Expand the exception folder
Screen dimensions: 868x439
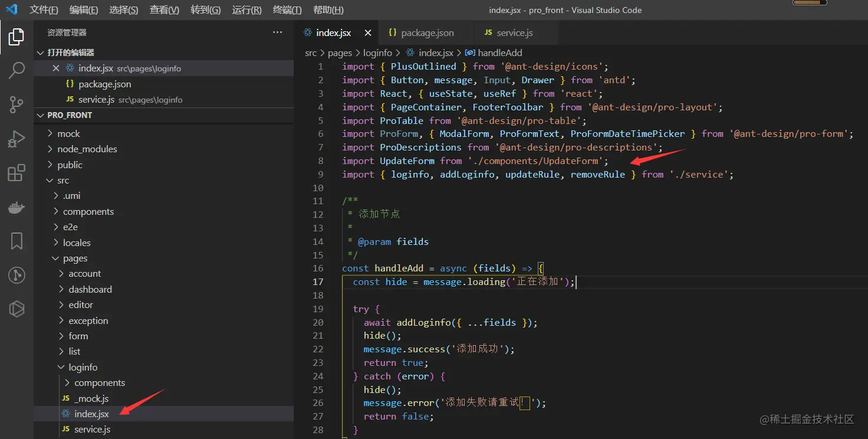[x=88, y=320]
